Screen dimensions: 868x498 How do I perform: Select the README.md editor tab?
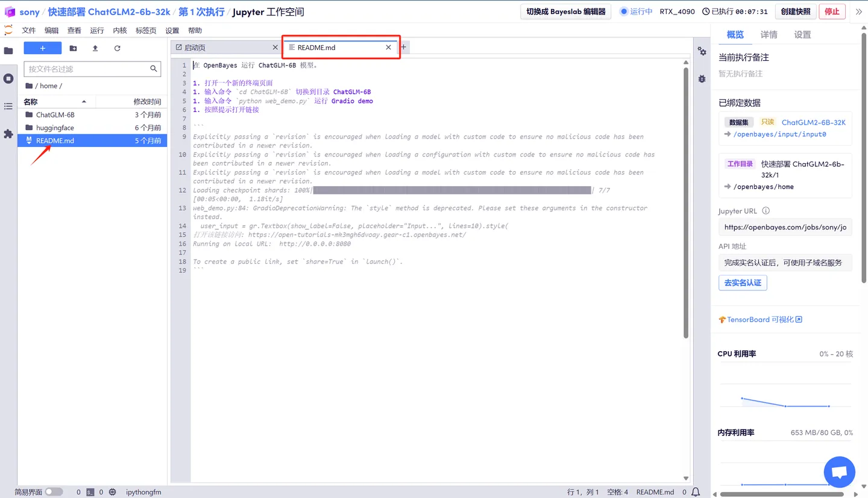pos(341,47)
